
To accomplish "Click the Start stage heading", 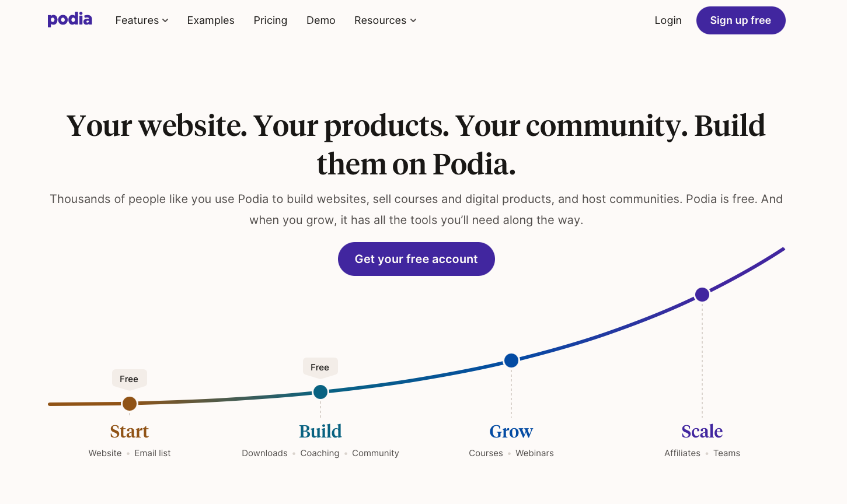I will point(130,432).
